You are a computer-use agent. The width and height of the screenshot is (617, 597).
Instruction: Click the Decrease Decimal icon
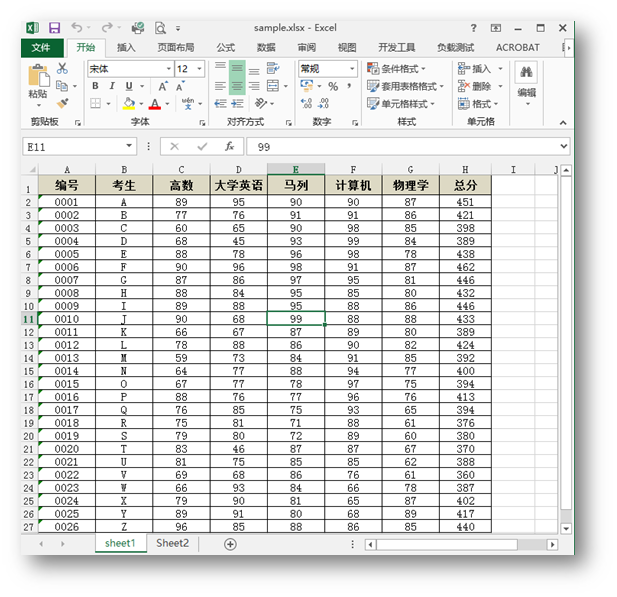pyautogui.click(x=323, y=104)
